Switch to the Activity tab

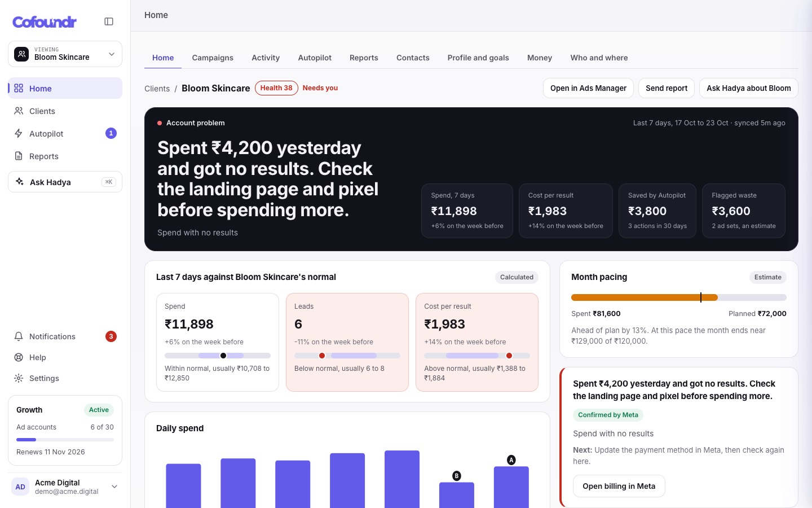266,58
